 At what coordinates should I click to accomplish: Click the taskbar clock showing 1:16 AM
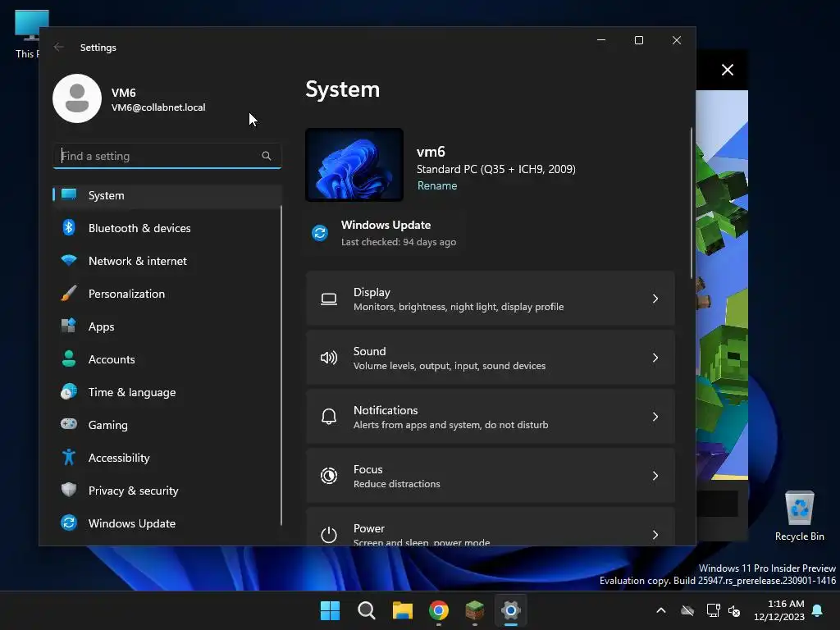pyautogui.click(x=779, y=610)
